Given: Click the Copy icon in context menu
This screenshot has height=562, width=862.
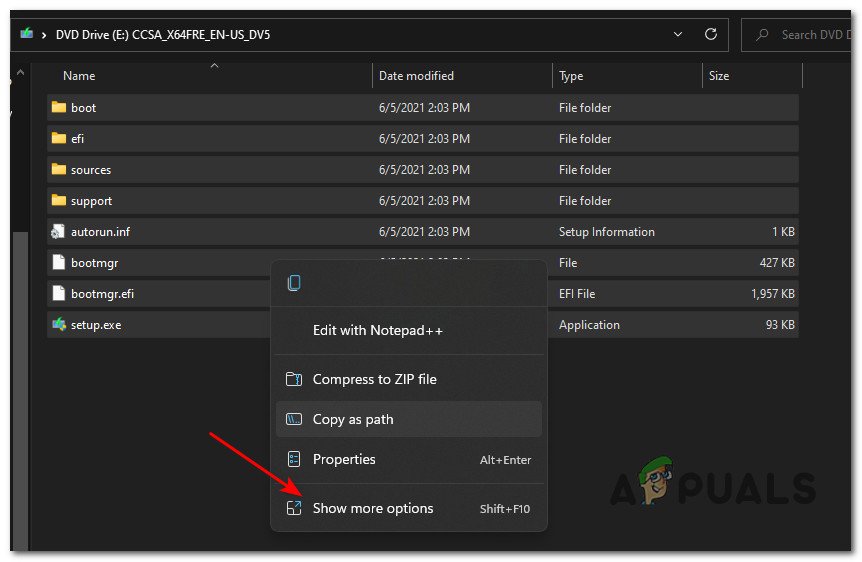Looking at the screenshot, I should [294, 283].
